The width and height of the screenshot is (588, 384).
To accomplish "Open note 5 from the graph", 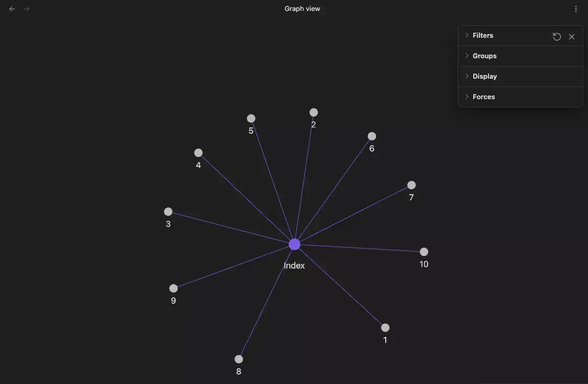I will coord(251,118).
